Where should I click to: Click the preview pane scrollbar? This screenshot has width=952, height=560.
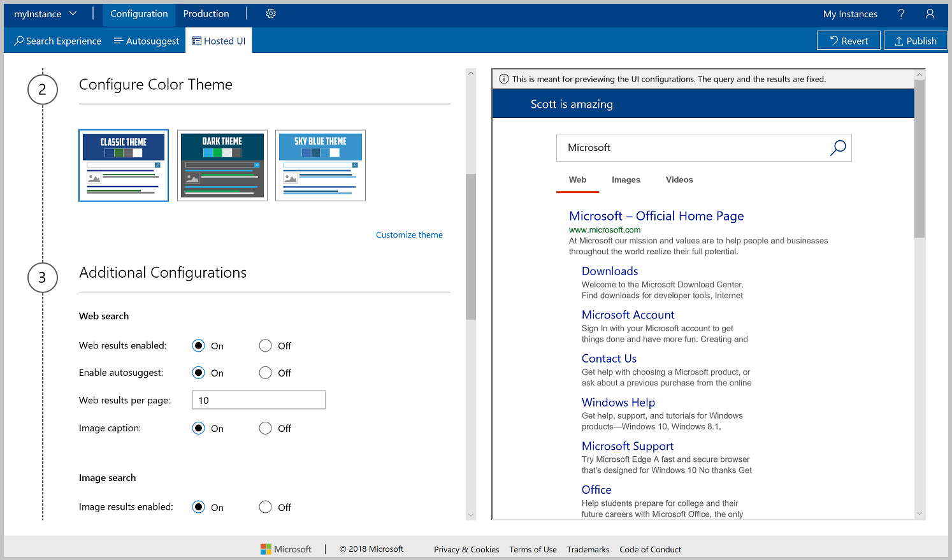919,172
